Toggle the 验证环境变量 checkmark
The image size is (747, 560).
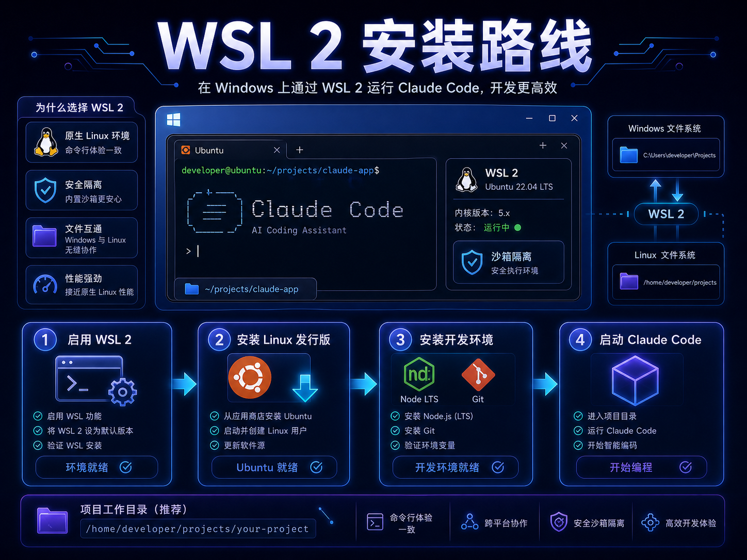(x=395, y=445)
